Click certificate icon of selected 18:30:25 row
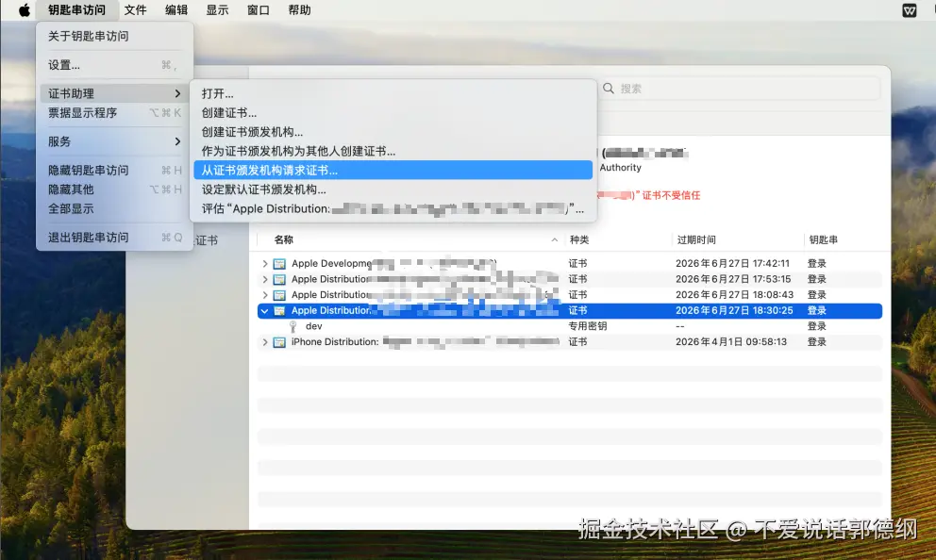 click(x=279, y=311)
